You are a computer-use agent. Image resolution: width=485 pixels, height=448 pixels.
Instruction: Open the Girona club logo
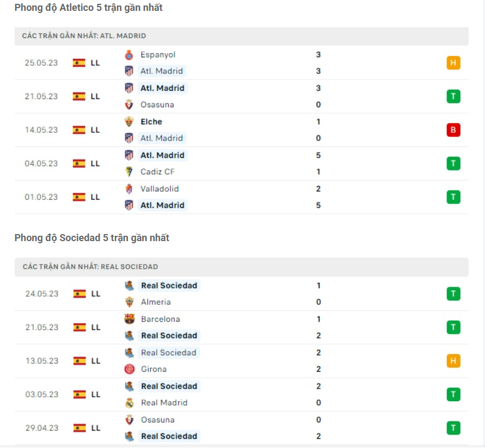pyautogui.click(x=129, y=369)
